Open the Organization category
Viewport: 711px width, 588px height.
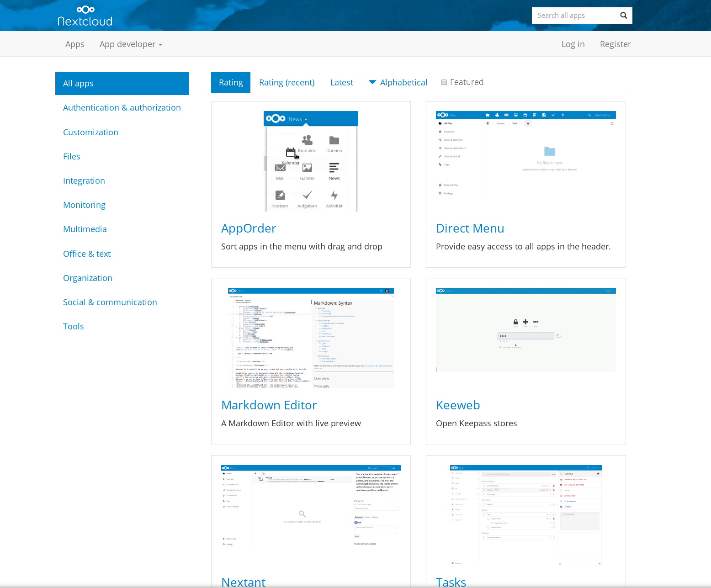tap(88, 278)
